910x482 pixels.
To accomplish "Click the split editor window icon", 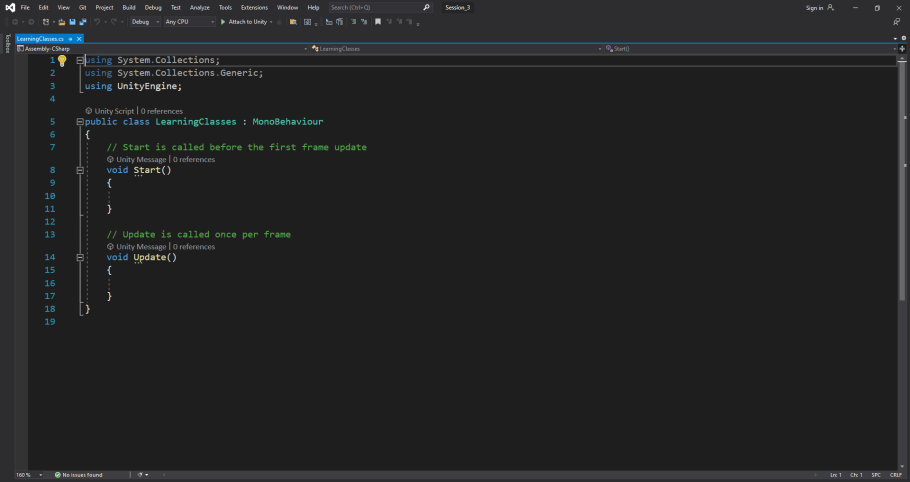I will click(902, 49).
